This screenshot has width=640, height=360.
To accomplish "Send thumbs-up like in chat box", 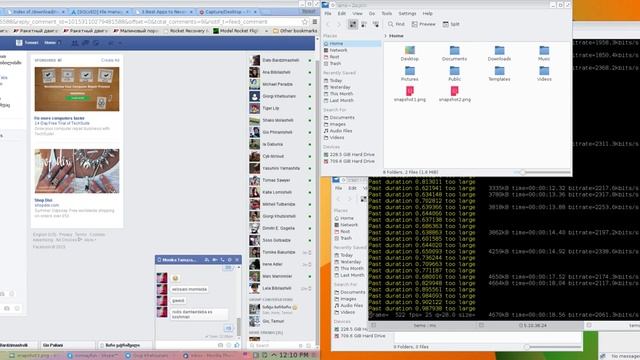I will pyautogui.click(x=237, y=345).
